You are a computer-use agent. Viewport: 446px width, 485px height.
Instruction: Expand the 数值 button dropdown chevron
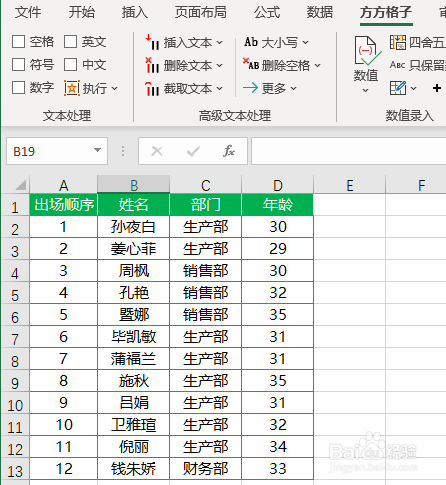point(366,90)
